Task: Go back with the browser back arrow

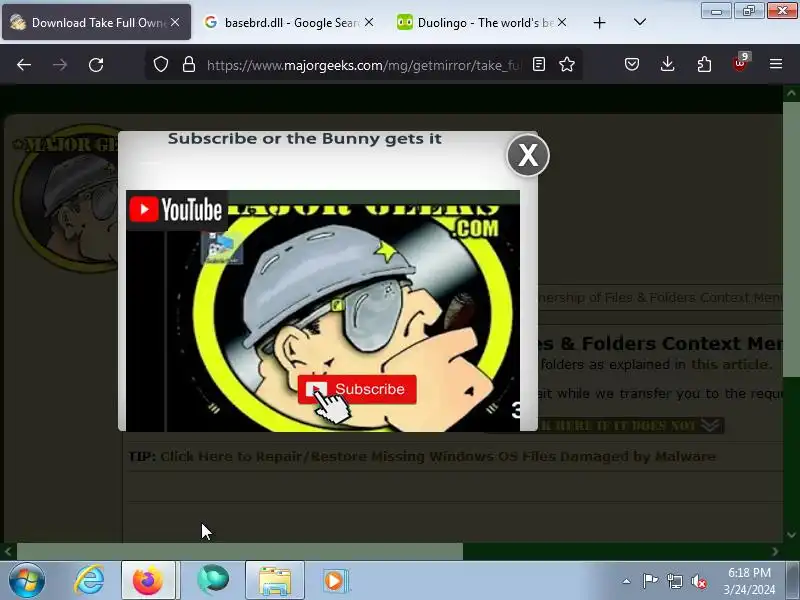Action: pyautogui.click(x=24, y=65)
